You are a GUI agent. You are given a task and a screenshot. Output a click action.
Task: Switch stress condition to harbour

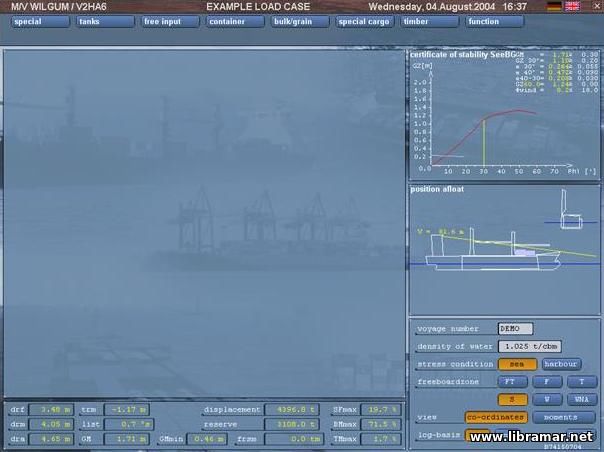click(561, 364)
